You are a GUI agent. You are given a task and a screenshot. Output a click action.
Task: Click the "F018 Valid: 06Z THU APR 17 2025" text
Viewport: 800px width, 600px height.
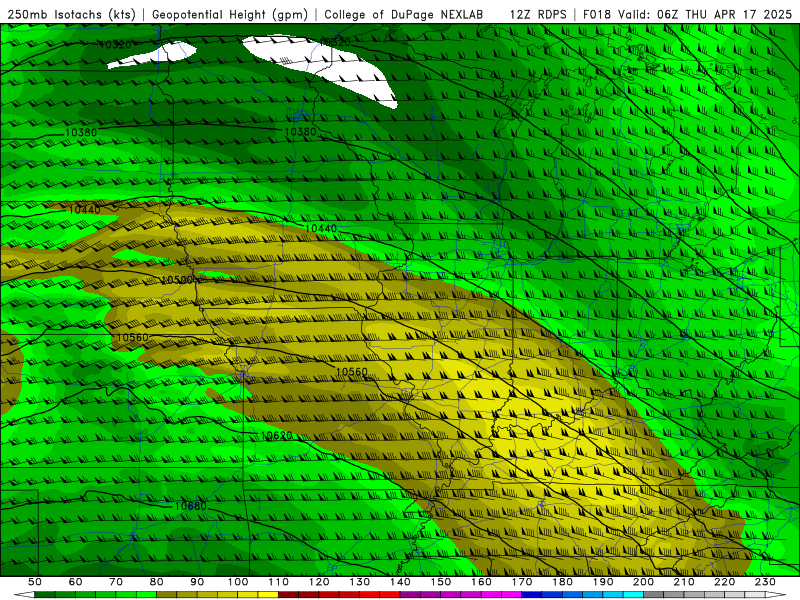pyautogui.click(x=687, y=14)
